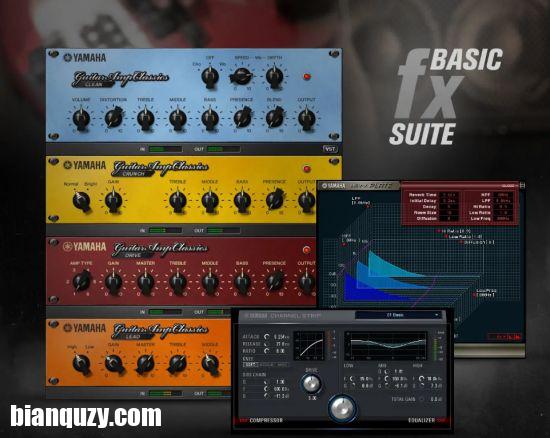Click the Volume knob on Clean amp
Viewport: 550px width, 438px height.
[81, 118]
